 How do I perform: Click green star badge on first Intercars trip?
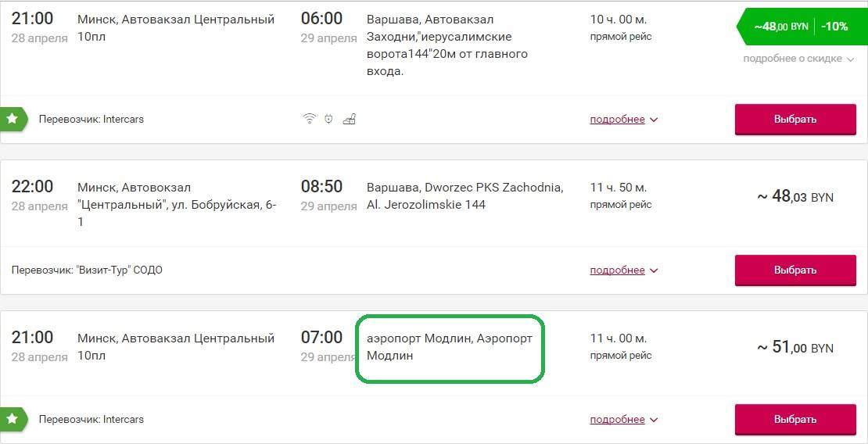pos(13,119)
